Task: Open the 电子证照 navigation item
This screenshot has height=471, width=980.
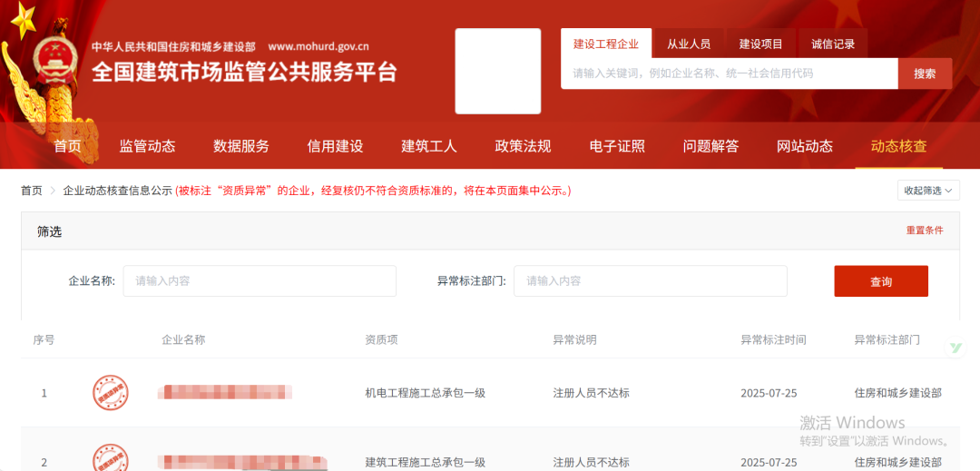Action: [617, 146]
